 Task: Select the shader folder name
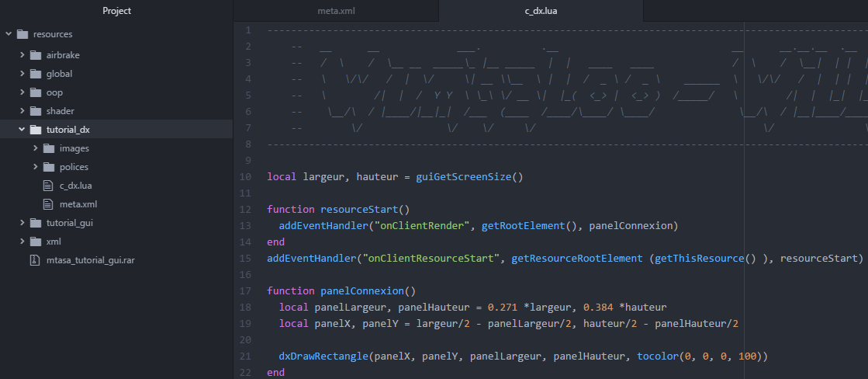click(61, 111)
